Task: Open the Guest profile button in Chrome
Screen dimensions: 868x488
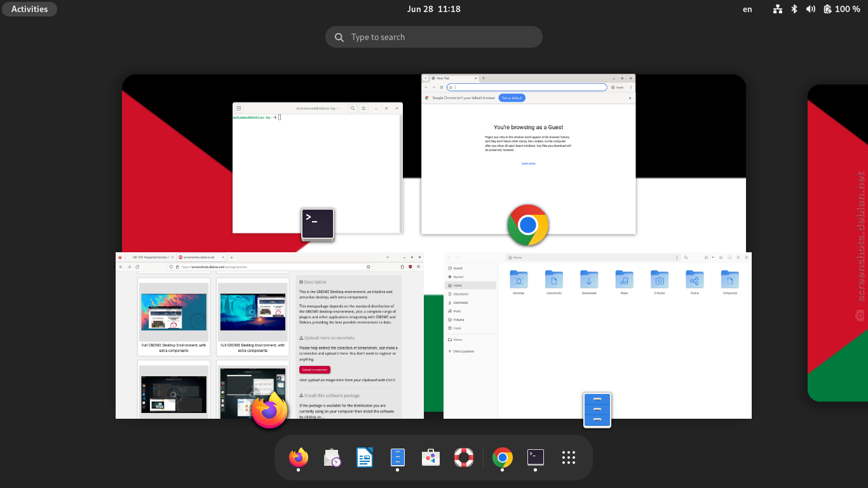Action: 618,87
